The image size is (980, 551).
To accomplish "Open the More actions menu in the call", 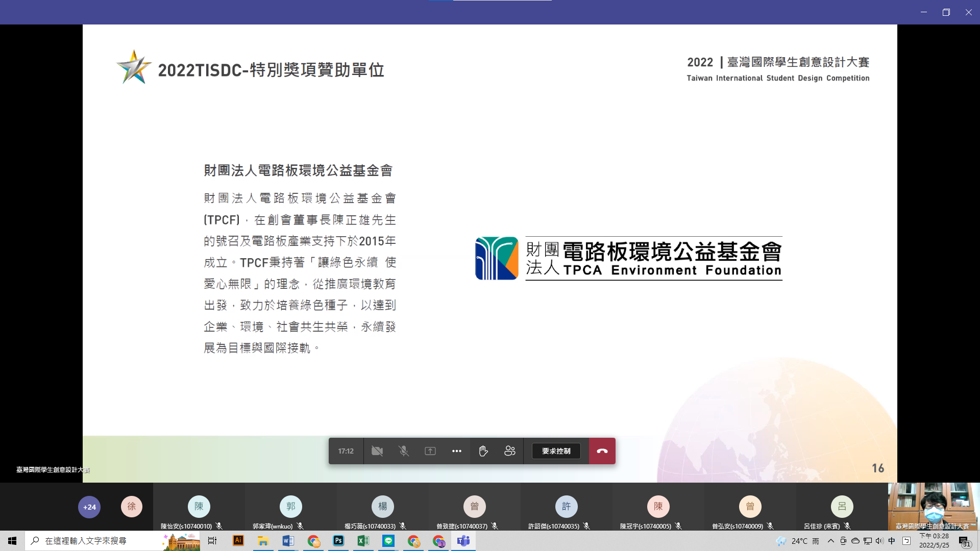I will [456, 451].
